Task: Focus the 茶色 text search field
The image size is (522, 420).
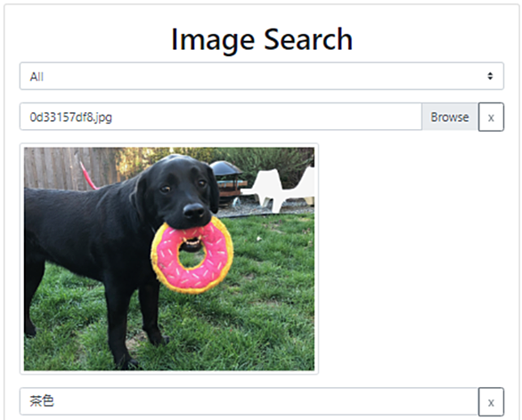Action: 249,401
